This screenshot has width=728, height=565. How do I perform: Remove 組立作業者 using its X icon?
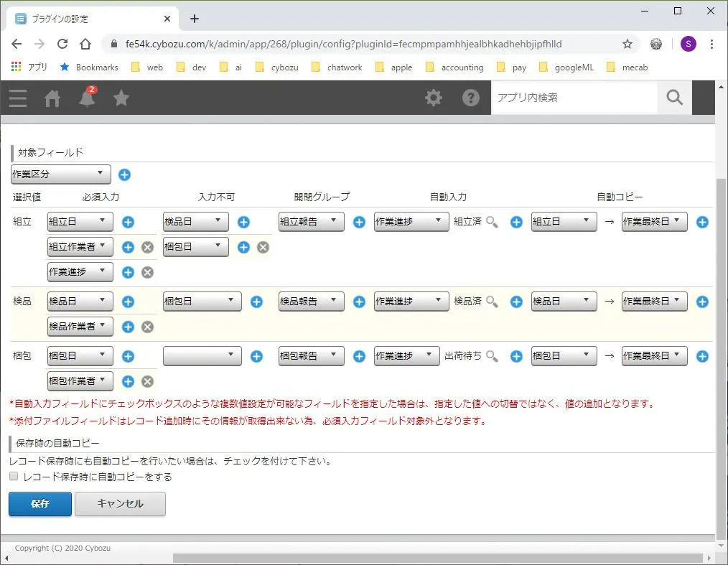click(x=148, y=246)
